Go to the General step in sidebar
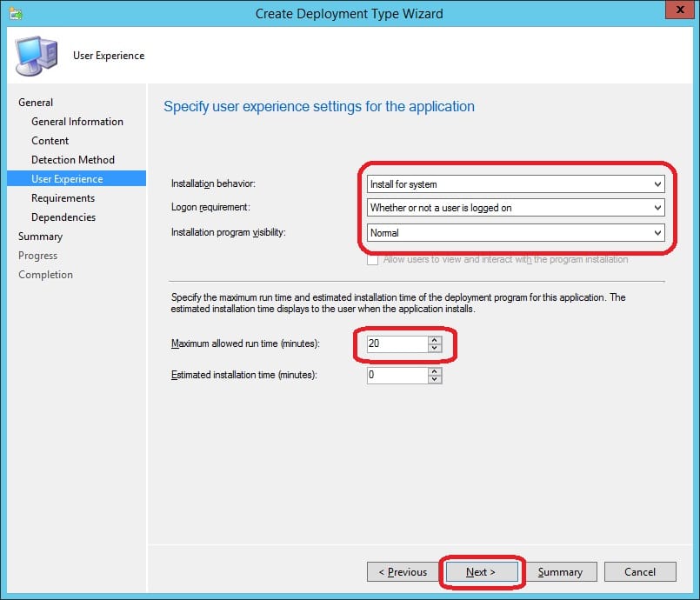 (x=36, y=103)
